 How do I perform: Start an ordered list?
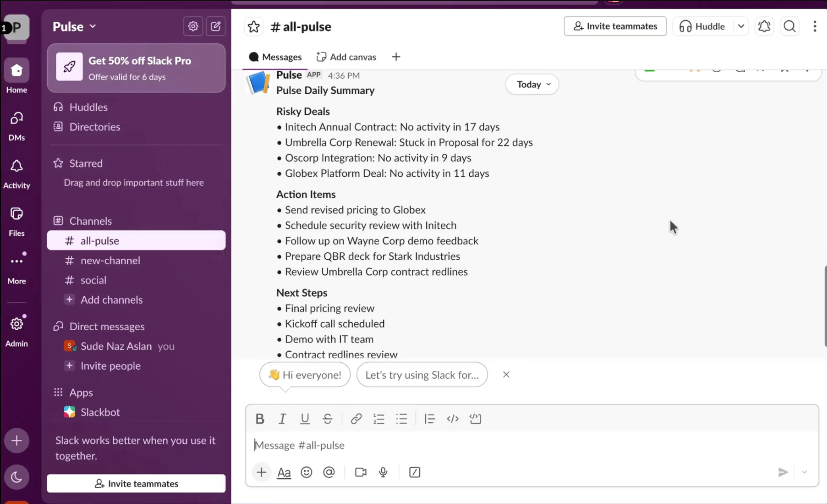[379, 418]
